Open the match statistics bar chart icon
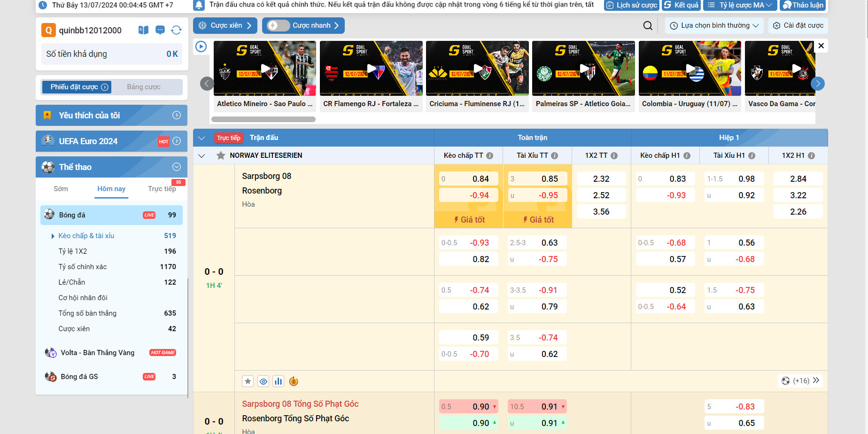Screen dimensions: 868x434 click(279, 381)
